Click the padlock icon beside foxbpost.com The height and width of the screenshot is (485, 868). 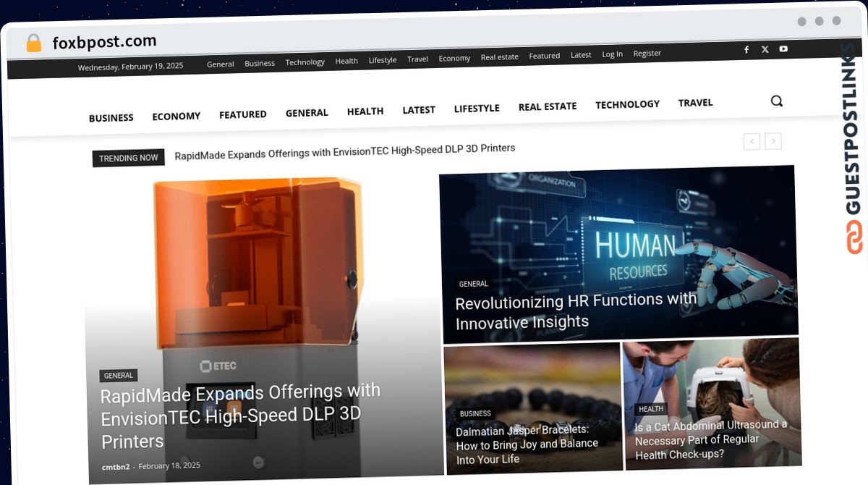pos(33,43)
